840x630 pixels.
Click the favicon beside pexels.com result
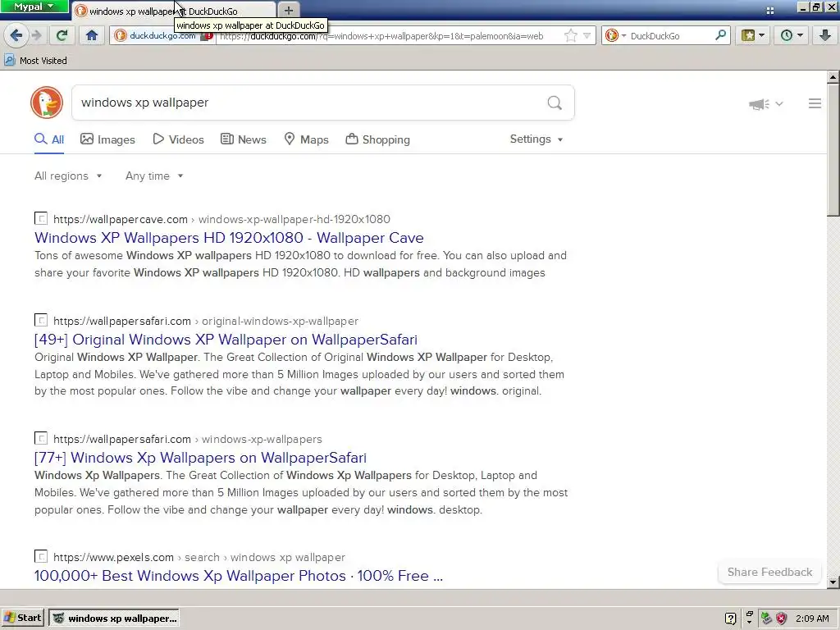[x=41, y=556]
